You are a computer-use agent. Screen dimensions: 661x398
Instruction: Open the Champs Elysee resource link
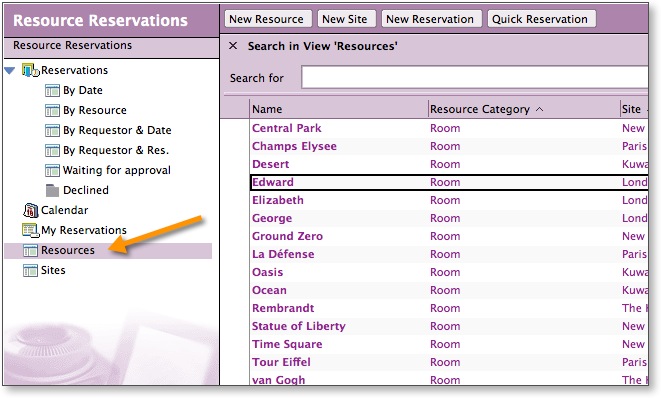[x=294, y=146]
